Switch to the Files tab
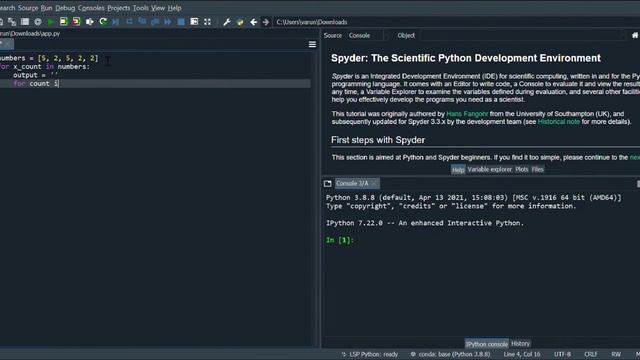Screen dimensions: 640x360 (538, 169)
